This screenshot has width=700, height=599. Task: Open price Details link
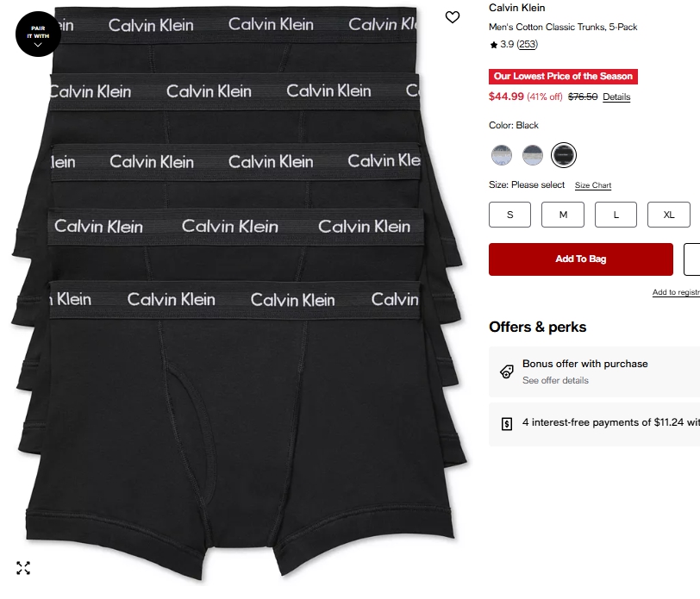tap(616, 97)
